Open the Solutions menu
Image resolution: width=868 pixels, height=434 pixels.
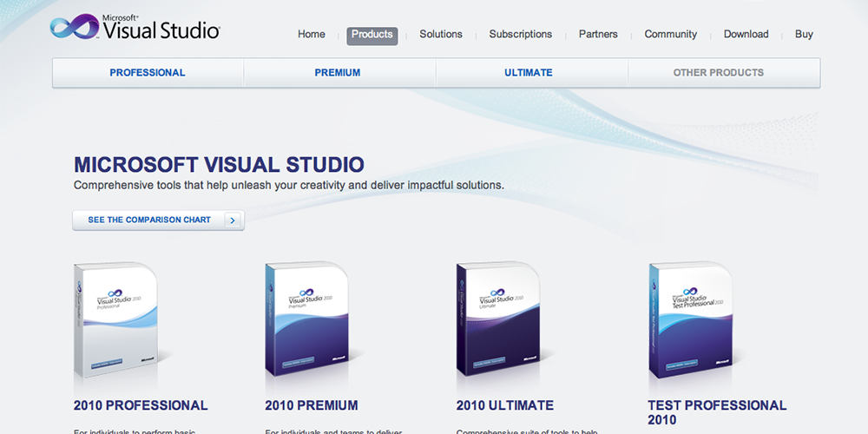pos(441,35)
